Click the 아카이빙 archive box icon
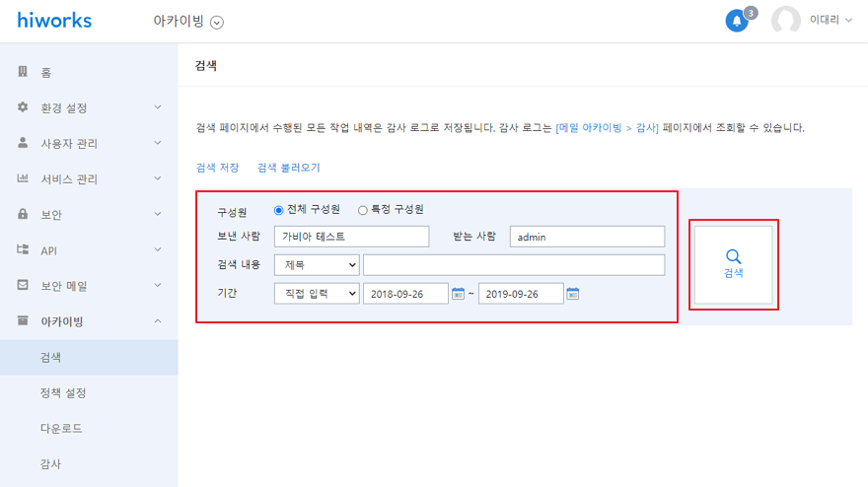The height and width of the screenshot is (487, 868). (x=23, y=320)
